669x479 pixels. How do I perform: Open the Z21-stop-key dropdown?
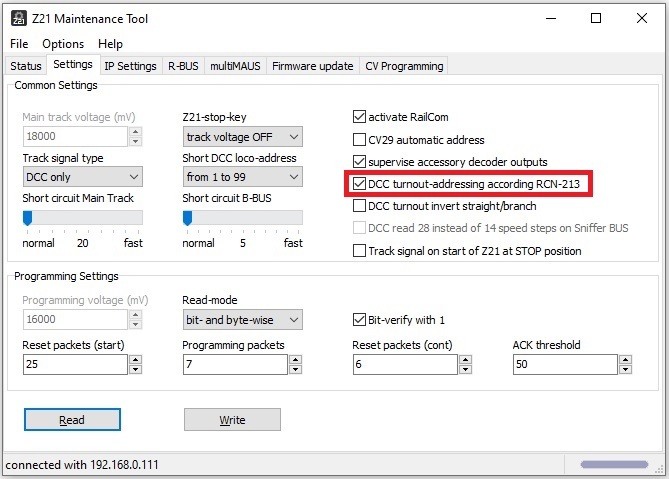243,137
